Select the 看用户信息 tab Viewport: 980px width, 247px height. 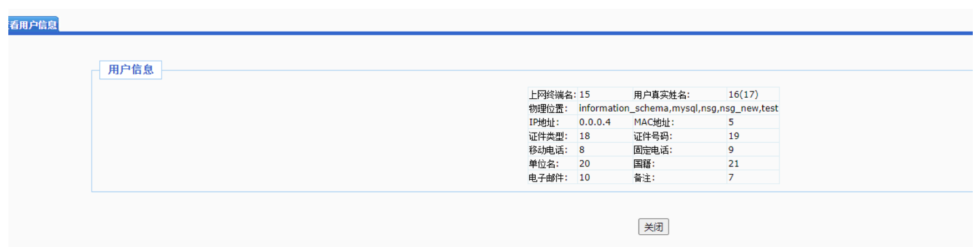33,25
